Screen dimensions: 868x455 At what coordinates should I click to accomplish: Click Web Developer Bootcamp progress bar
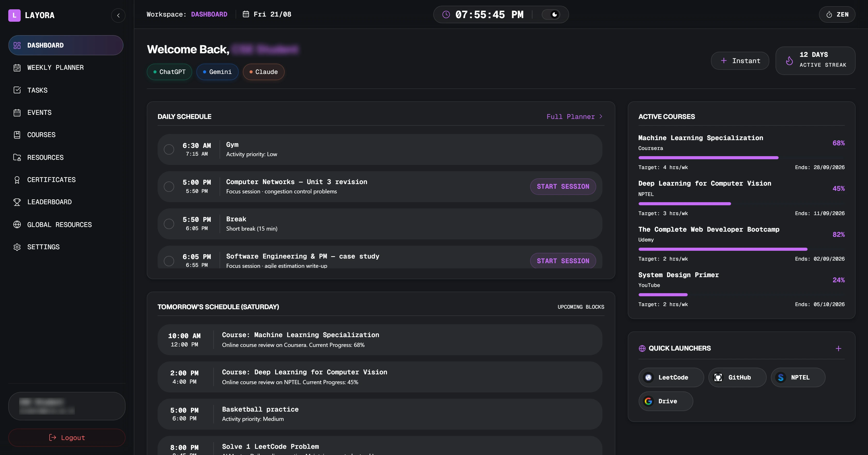point(741,249)
